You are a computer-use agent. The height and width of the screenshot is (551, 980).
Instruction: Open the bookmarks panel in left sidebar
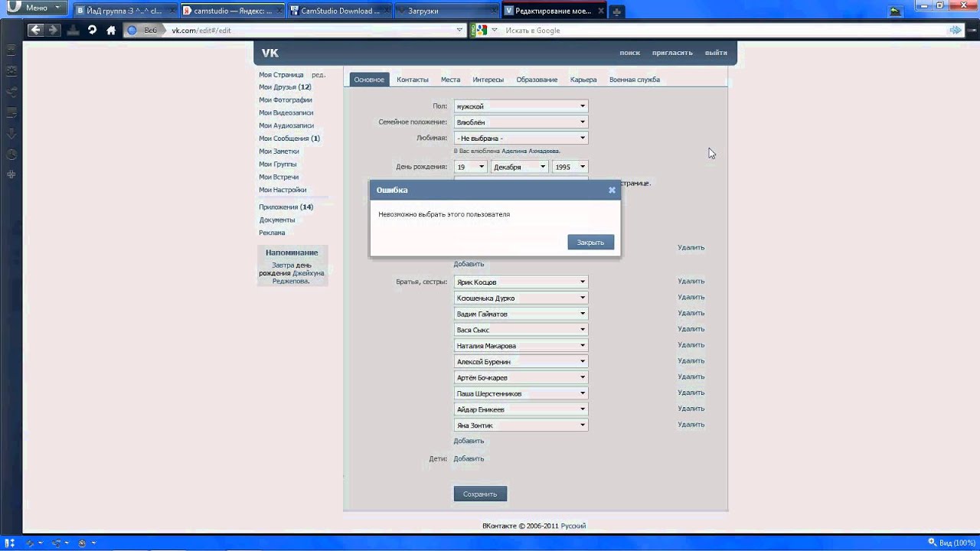pos(11,50)
